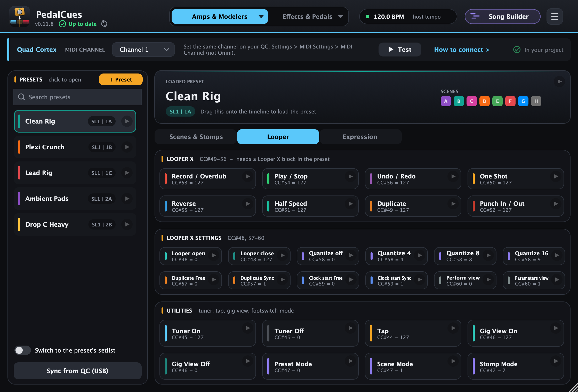Screen dimensions: 578x392
Task: Open the Effects & Pedals dropdown
Action: point(312,17)
